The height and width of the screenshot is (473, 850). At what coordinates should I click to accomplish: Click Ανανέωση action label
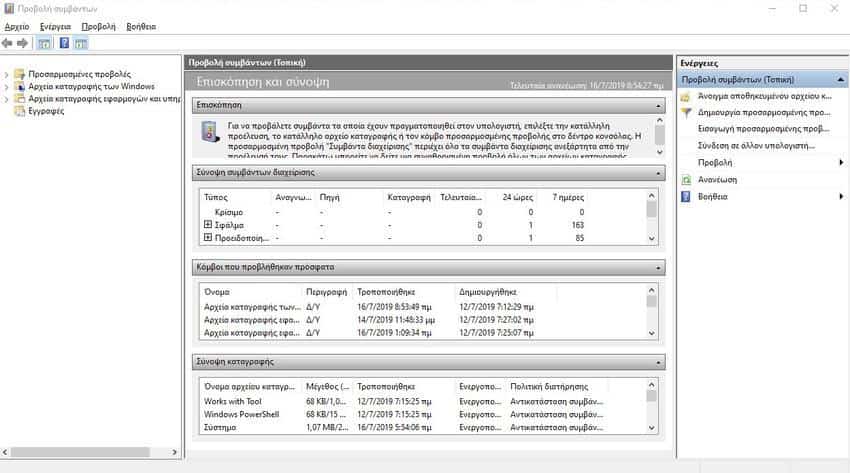click(717, 180)
